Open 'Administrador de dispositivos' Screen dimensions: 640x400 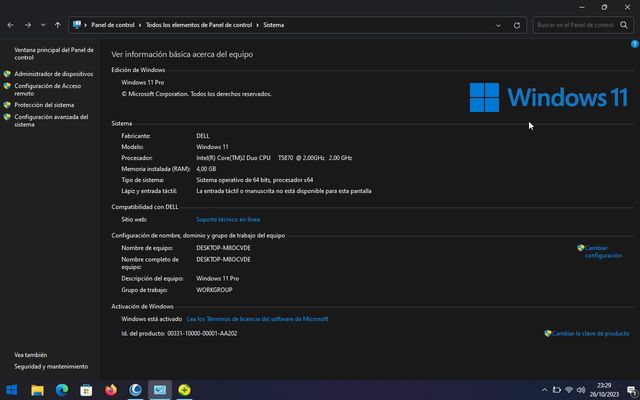[53, 74]
